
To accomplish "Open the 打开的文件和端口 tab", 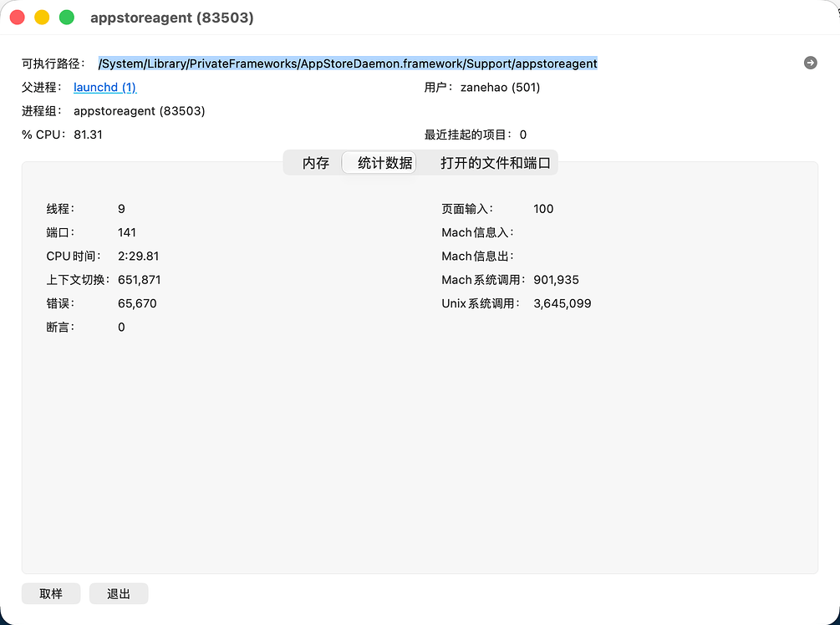I will click(495, 163).
